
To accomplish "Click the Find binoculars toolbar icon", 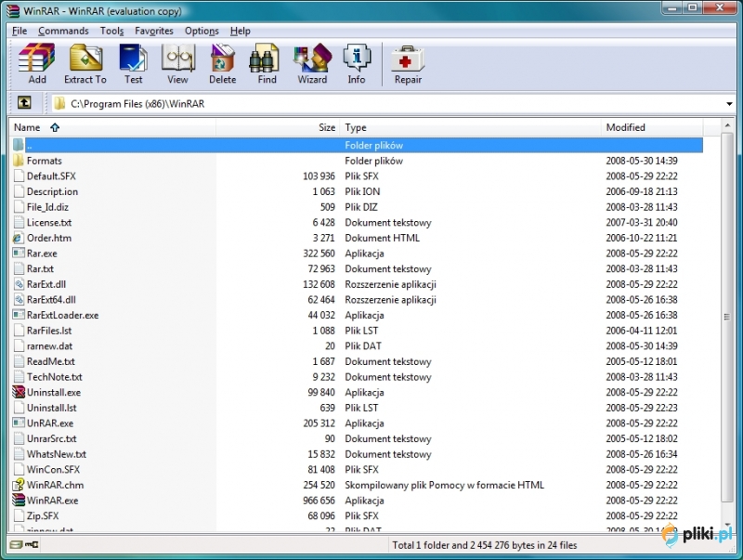I will coord(264,58).
